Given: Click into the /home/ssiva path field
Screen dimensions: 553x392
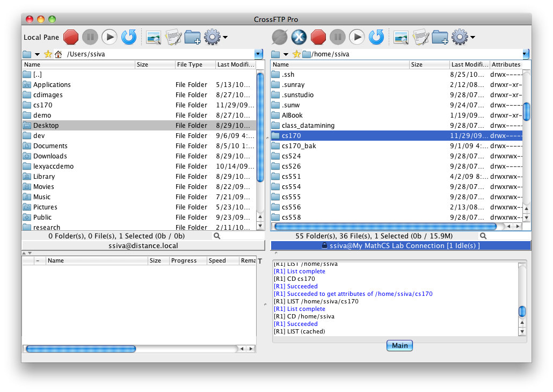Looking at the screenshot, I should point(417,54).
